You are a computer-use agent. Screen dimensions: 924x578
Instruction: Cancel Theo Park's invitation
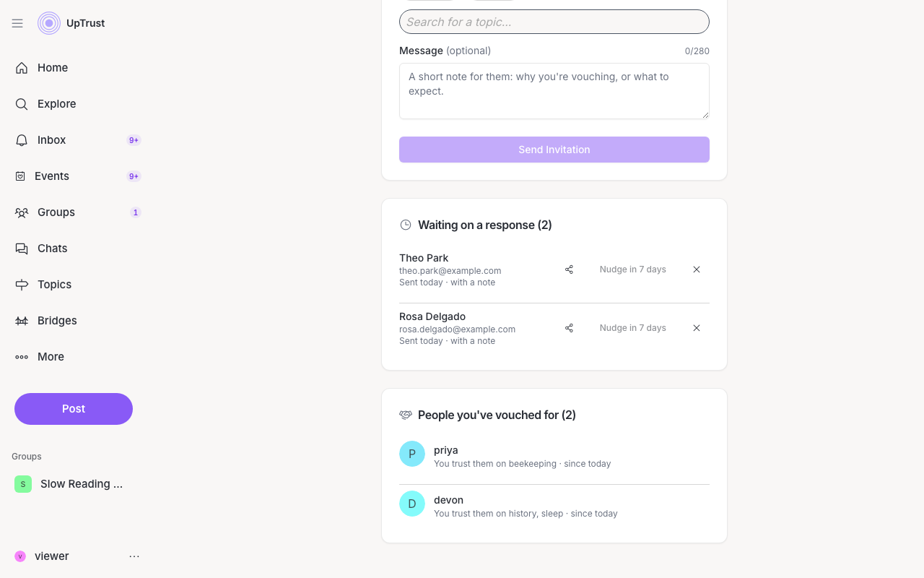[x=697, y=269]
